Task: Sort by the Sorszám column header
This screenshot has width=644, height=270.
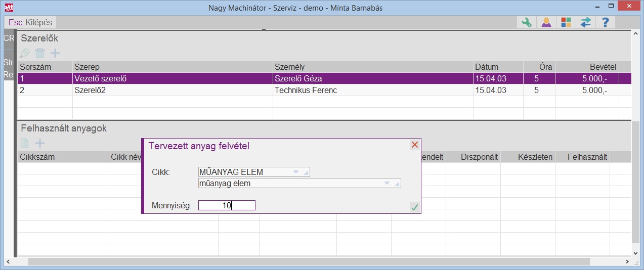Action: (45, 67)
